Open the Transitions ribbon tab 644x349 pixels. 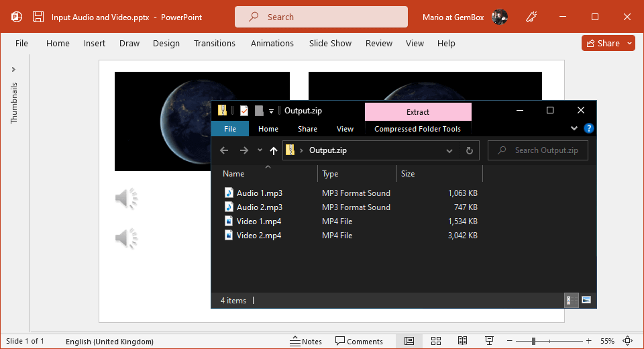tap(214, 43)
